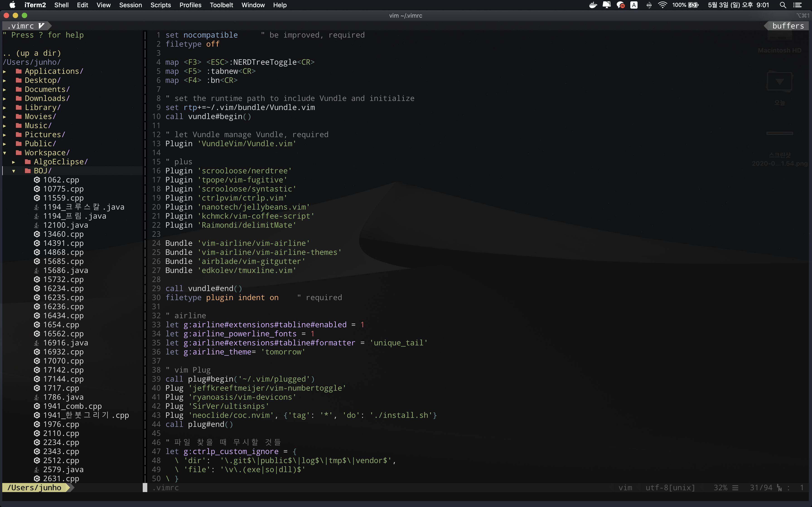
Task: Open the Profiles menu
Action: pos(190,5)
